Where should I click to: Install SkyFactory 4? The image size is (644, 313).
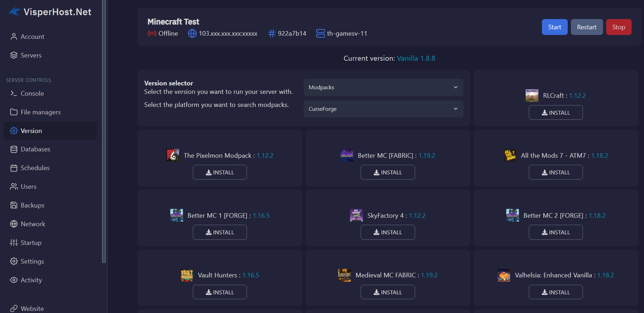click(388, 232)
